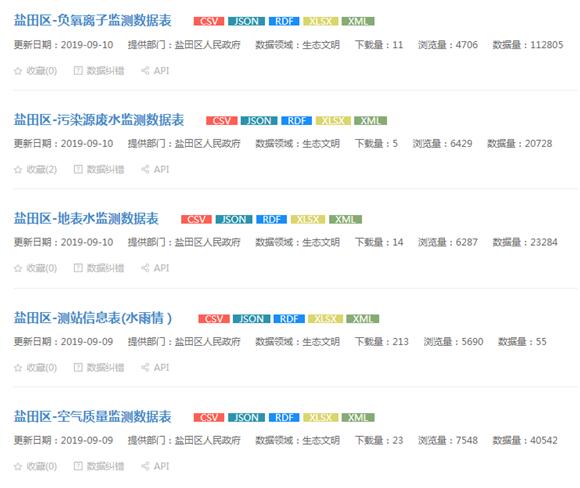The width and height of the screenshot is (580, 488).
Task: Open the 盐田区-空气质量监测数据表 title link
Action: [92, 417]
